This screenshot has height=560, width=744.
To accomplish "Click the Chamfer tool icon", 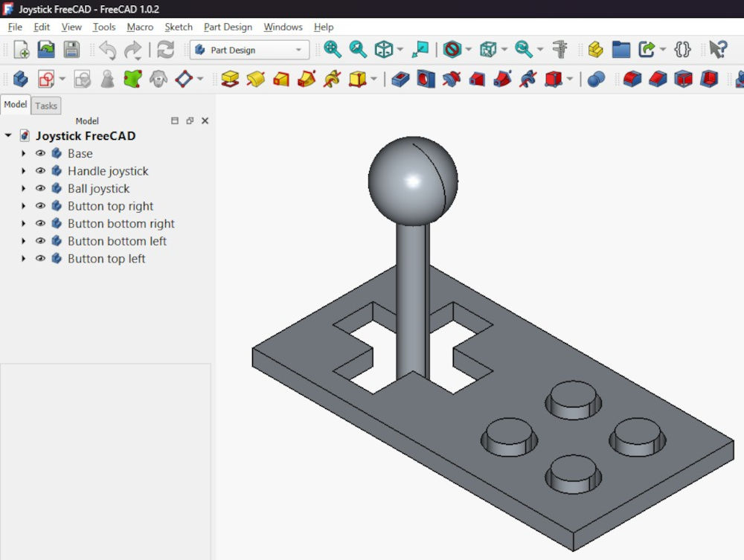I will pyautogui.click(x=658, y=79).
